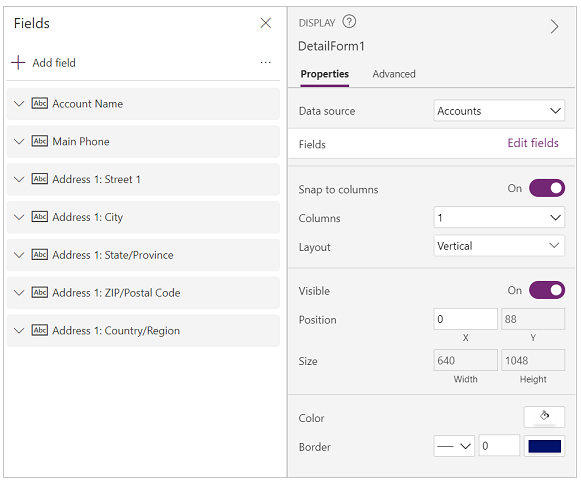Expand the Main Phone field chevron
581x483 pixels.
click(x=19, y=141)
